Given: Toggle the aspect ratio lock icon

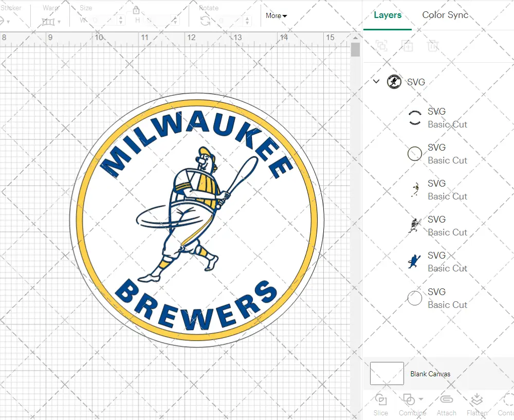Looking at the screenshot, I should pos(136,10).
